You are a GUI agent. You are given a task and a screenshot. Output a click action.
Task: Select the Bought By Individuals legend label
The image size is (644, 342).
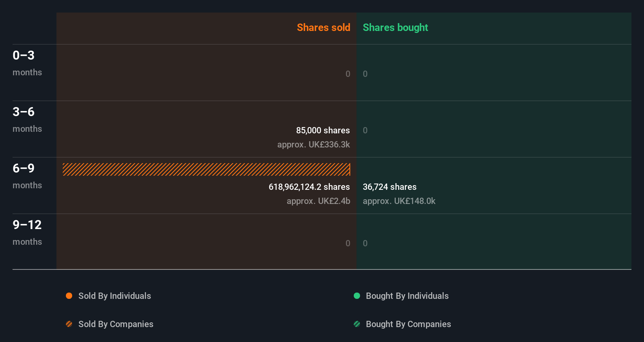[x=407, y=296]
